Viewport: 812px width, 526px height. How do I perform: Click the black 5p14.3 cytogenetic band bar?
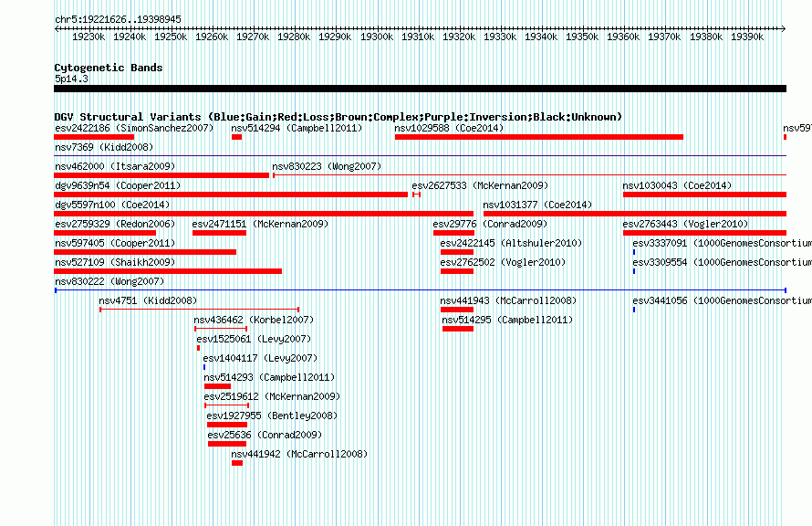click(420, 89)
